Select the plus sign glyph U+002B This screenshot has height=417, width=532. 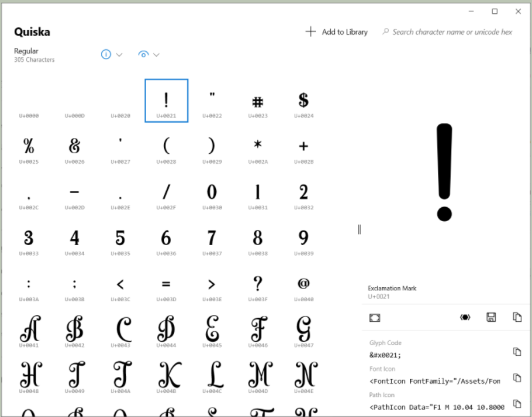(x=303, y=147)
